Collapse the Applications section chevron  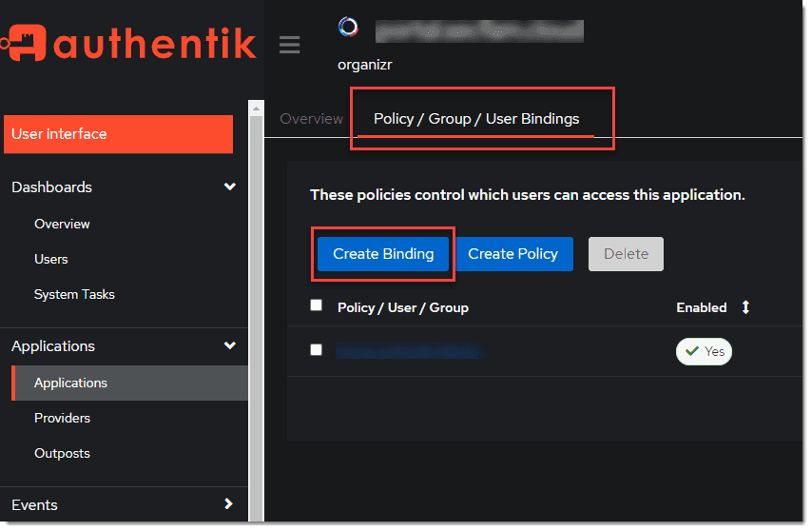tap(229, 346)
